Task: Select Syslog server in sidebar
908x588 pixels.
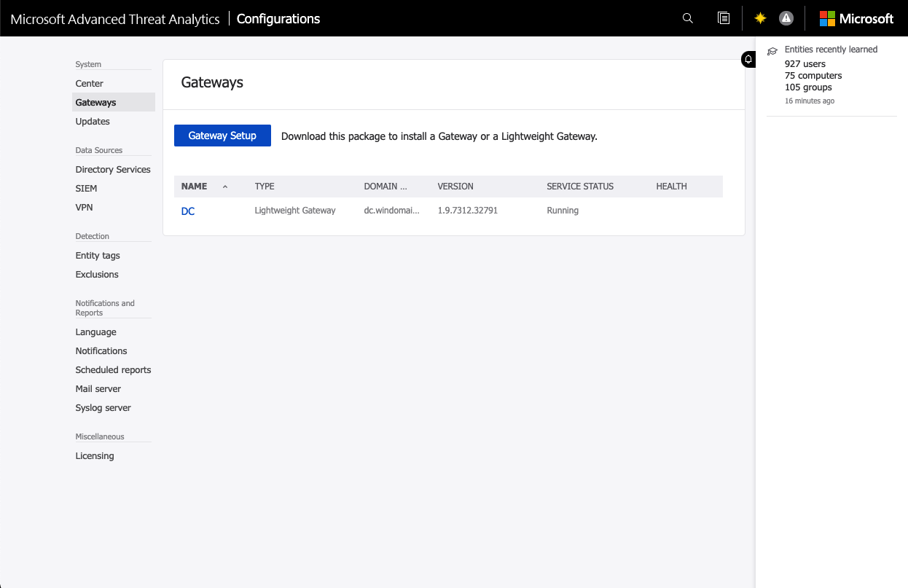Action: pyautogui.click(x=103, y=408)
